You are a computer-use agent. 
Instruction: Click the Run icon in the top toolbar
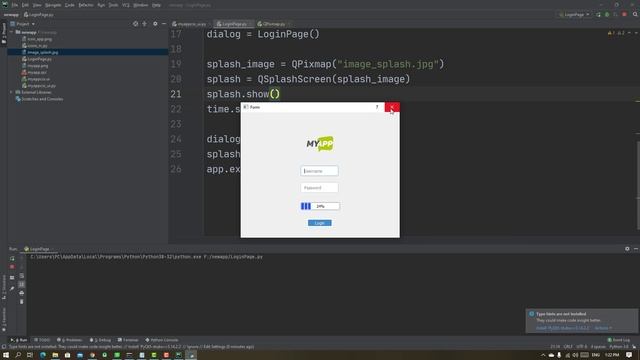coord(598,15)
